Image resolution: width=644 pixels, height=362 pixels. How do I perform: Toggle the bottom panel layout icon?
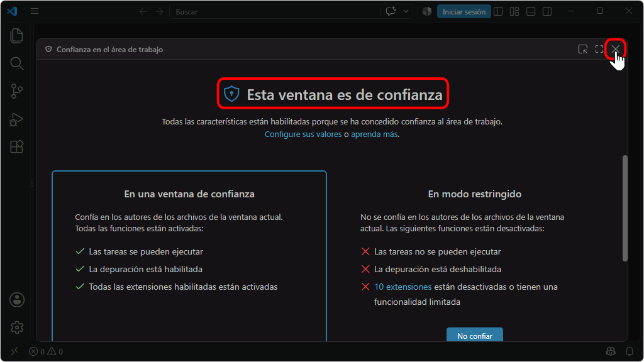click(x=531, y=11)
